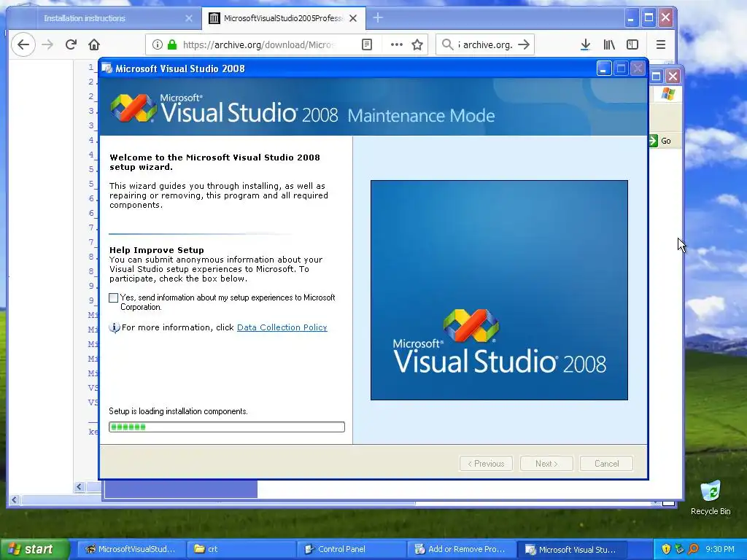
Task: Click the Previous button in setup
Action: pyautogui.click(x=486, y=464)
